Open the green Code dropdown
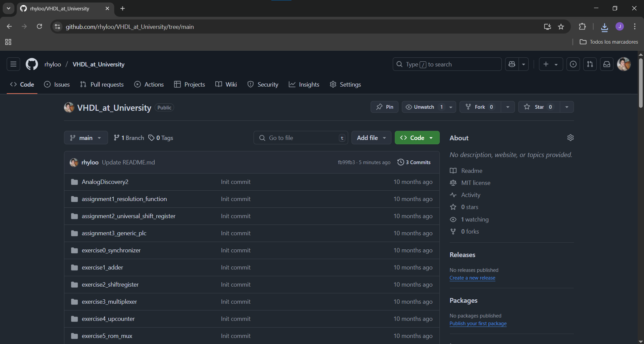 417,138
